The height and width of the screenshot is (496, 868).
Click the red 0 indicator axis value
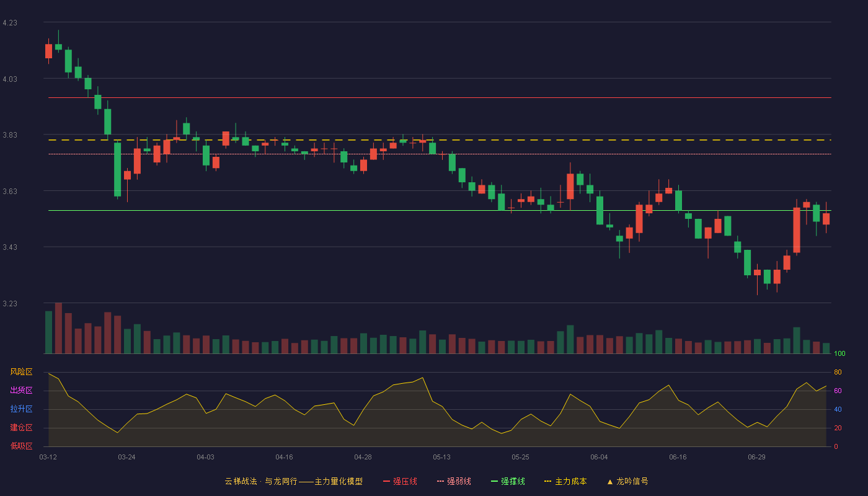tap(836, 446)
